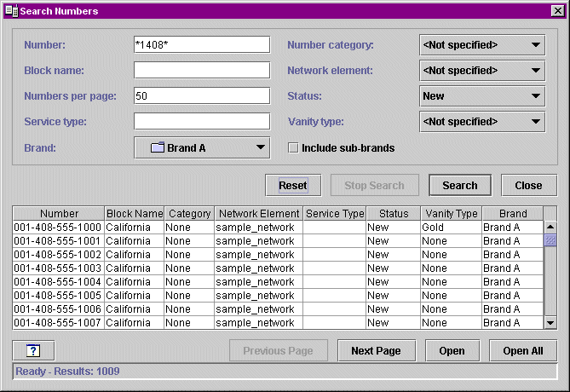The width and height of the screenshot is (570, 392).
Task: Click the Search Numbers title bar icon
Action: (12, 11)
